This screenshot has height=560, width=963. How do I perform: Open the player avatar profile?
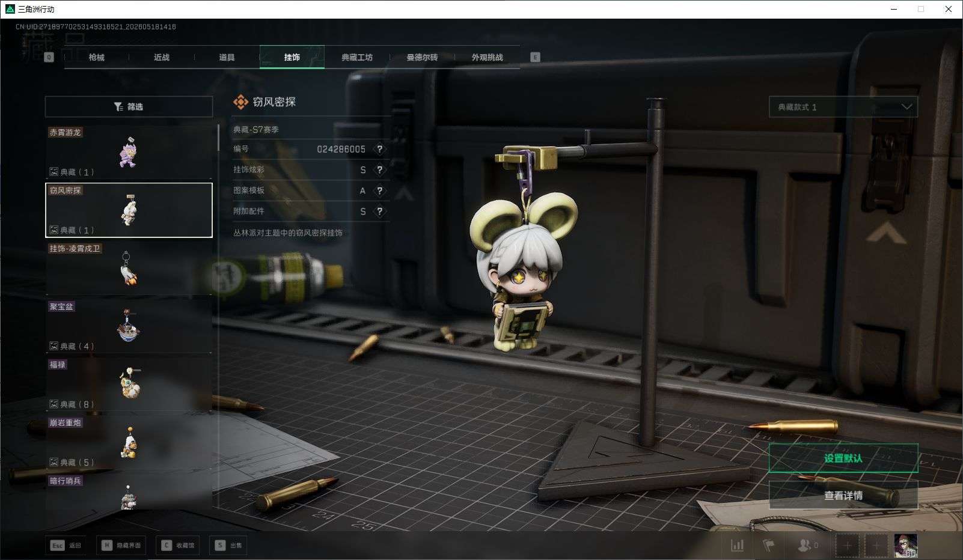click(x=906, y=545)
